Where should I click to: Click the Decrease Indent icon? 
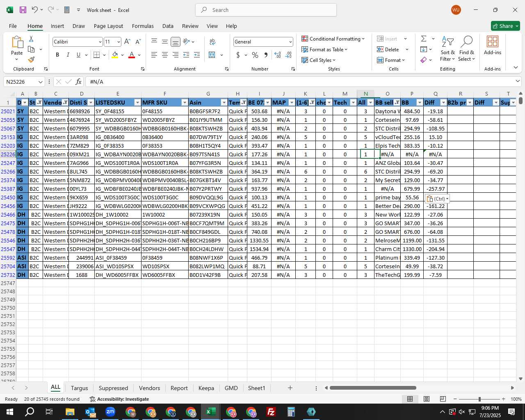(x=186, y=55)
